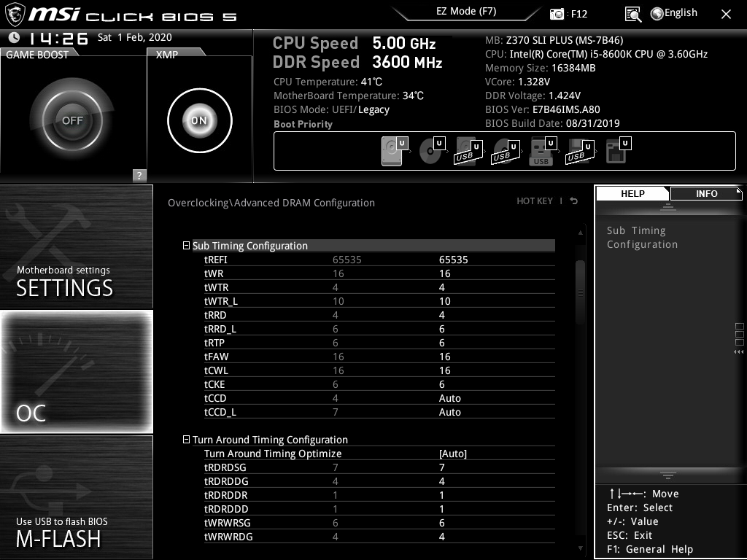747x560 pixels.
Task: Edit the tCWL value field
Action: pos(444,370)
